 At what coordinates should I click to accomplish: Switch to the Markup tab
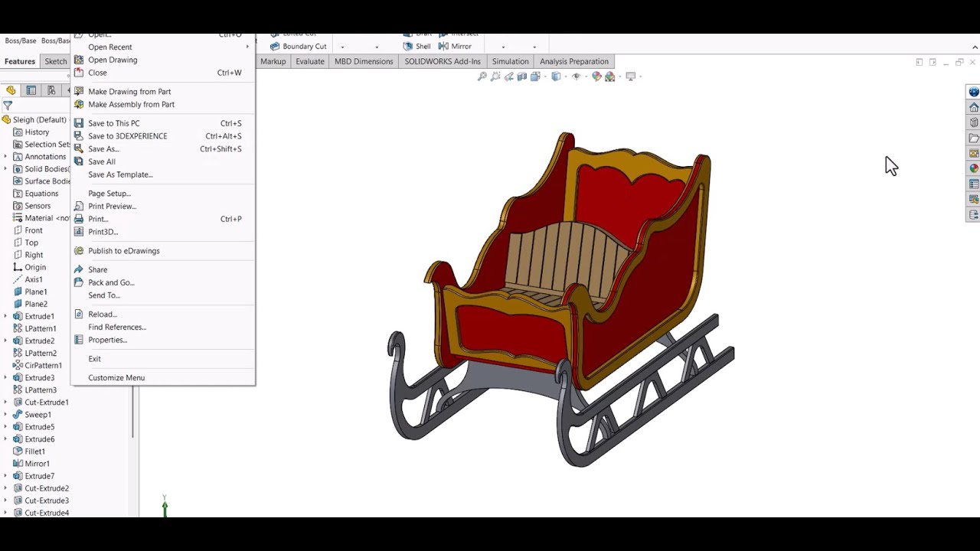coord(273,61)
